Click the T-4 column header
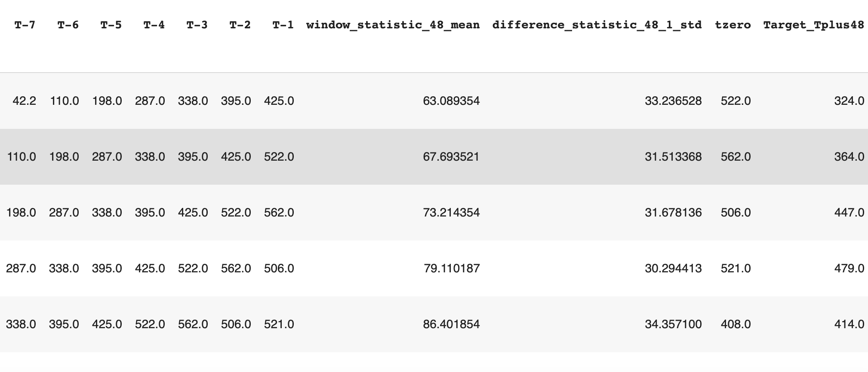Screen dimensions: 868x372 [x=154, y=25]
